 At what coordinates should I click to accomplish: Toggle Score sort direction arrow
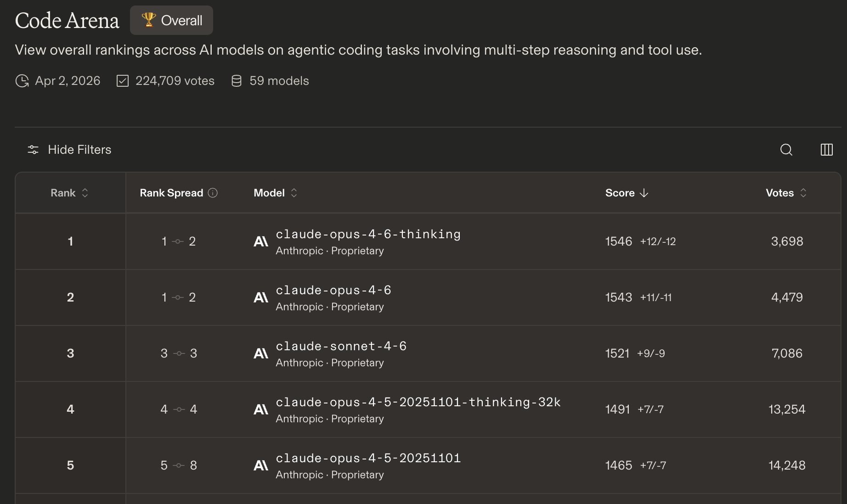(644, 193)
